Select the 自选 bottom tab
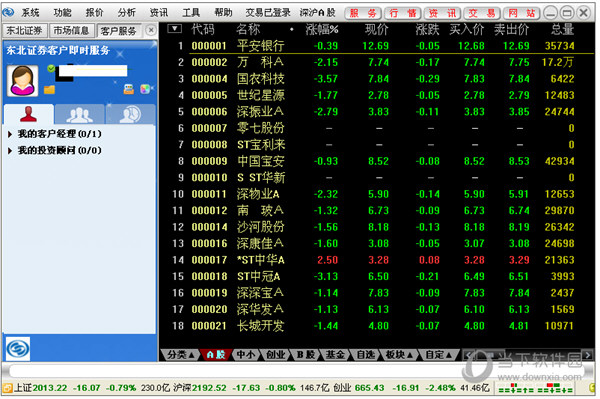This screenshot has height=399, width=600. pyautogui.click(x=365, y=355)
